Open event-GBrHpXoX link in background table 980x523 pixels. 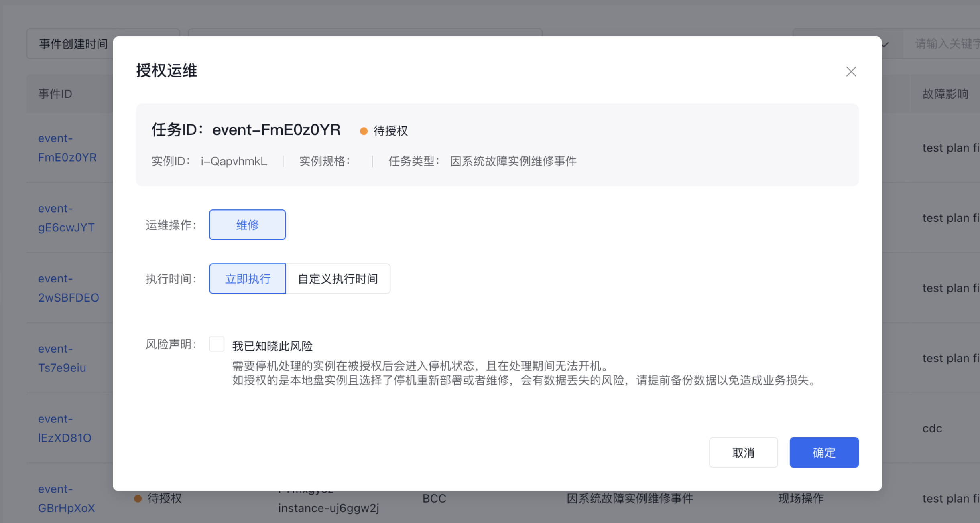coord(66,499)
